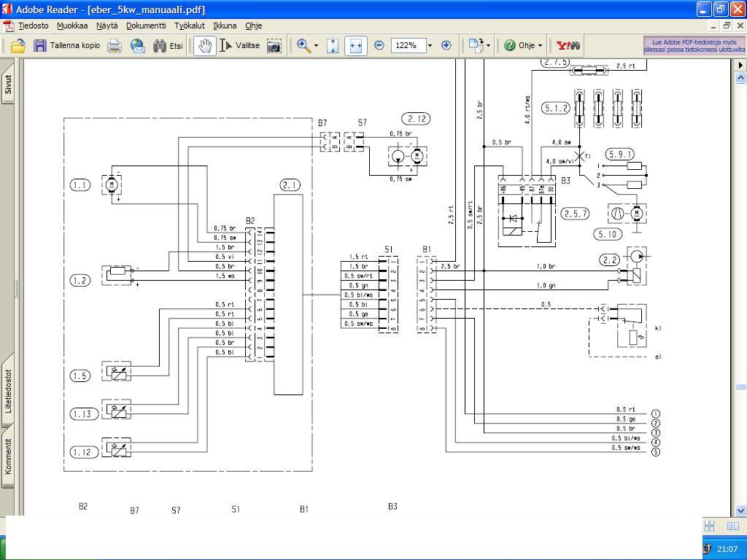Enable the fit width view mode
Image resolution: width=747 pixels, height=560 pixels.
pos(355,45)
